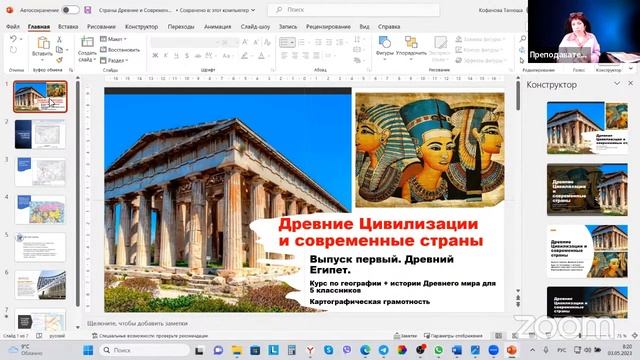The height and width of the screenshot is (360, 640).
Task: Click the Redo icon below Undo
Action: [x=13, y=50]
